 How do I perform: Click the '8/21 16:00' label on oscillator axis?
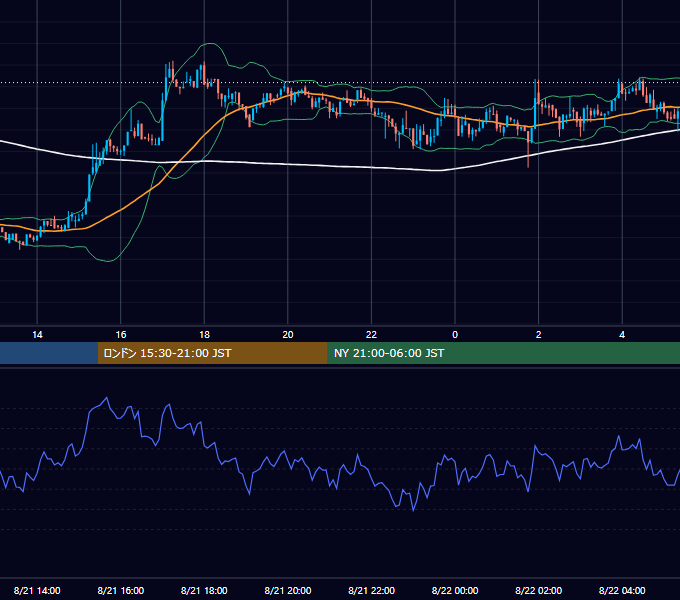click(121, 590)
